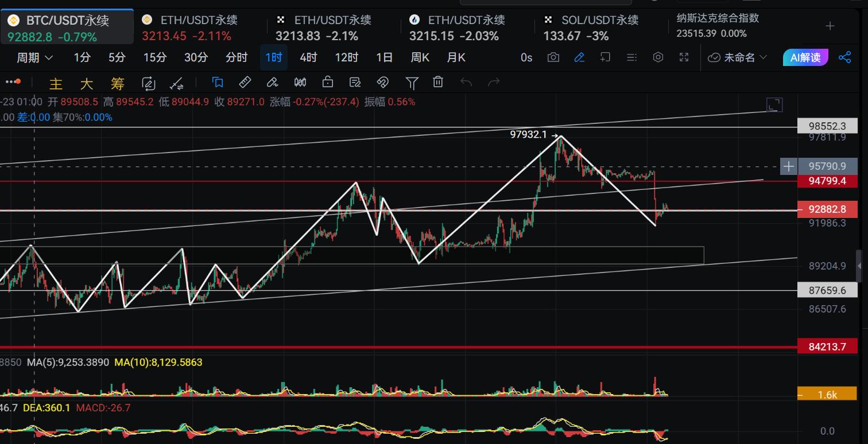Image resolution: width=868 pixels, height=444 pixels.
Task: Click the 0s countdown button
Action: (x=526, y=57)
